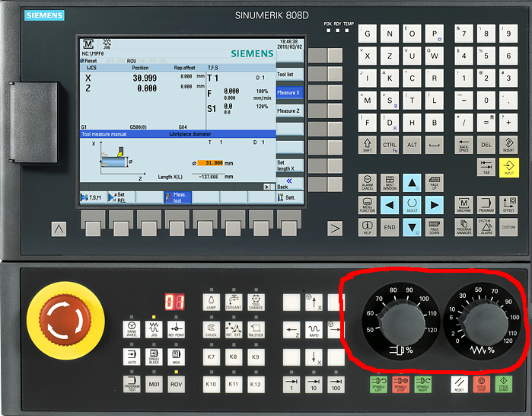
Task: Click the white RESET button
Action: [460, 384]
